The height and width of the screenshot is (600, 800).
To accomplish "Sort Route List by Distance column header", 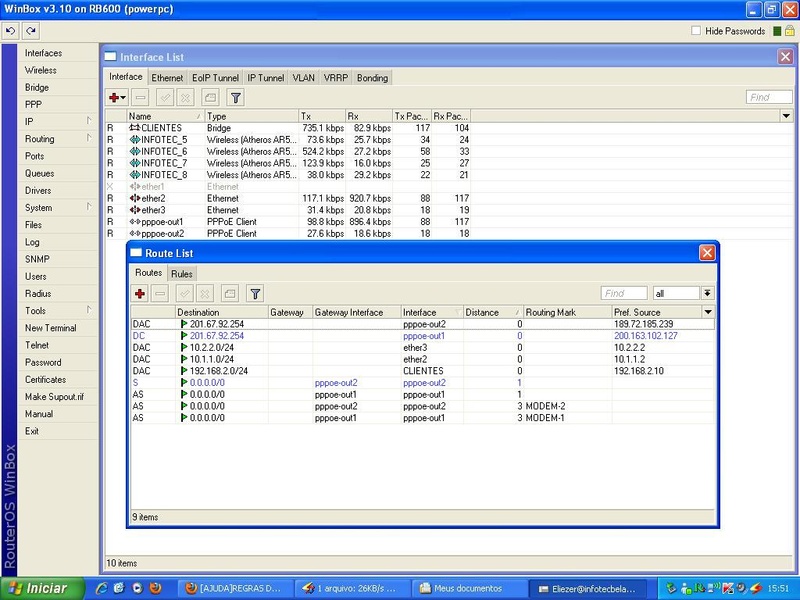I will click(493, 312).
